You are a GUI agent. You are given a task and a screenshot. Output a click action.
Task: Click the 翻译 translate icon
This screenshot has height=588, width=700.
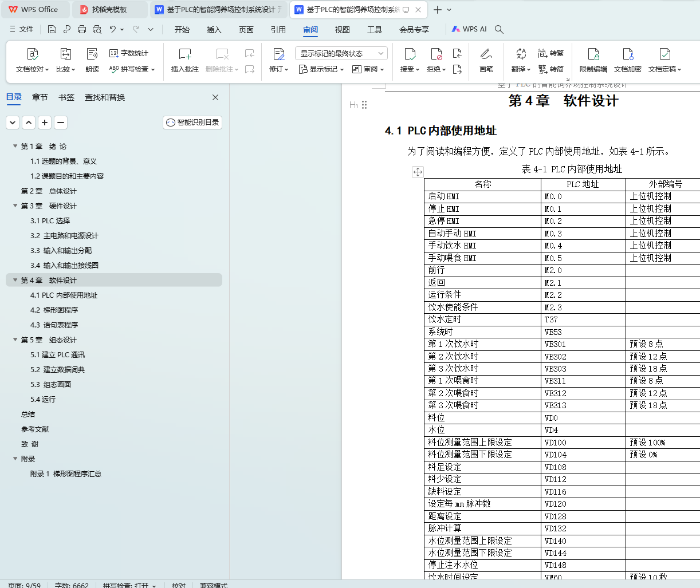click(521, 54)
